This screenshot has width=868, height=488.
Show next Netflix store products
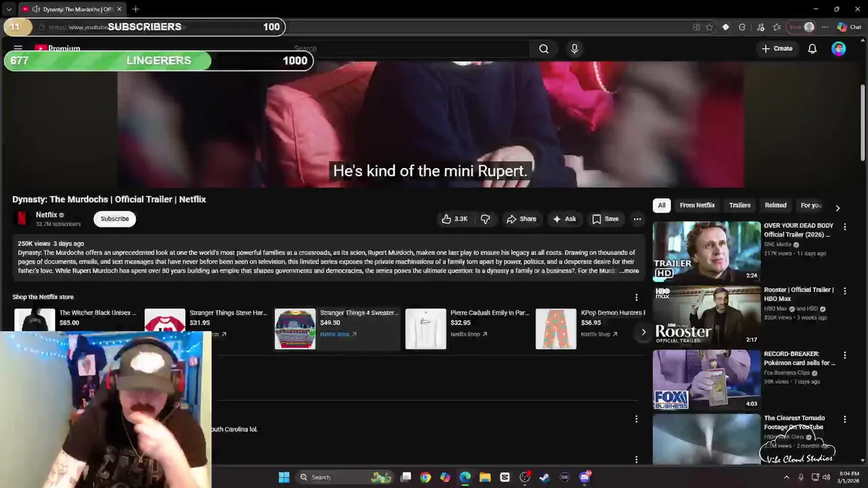coord(644,332)
